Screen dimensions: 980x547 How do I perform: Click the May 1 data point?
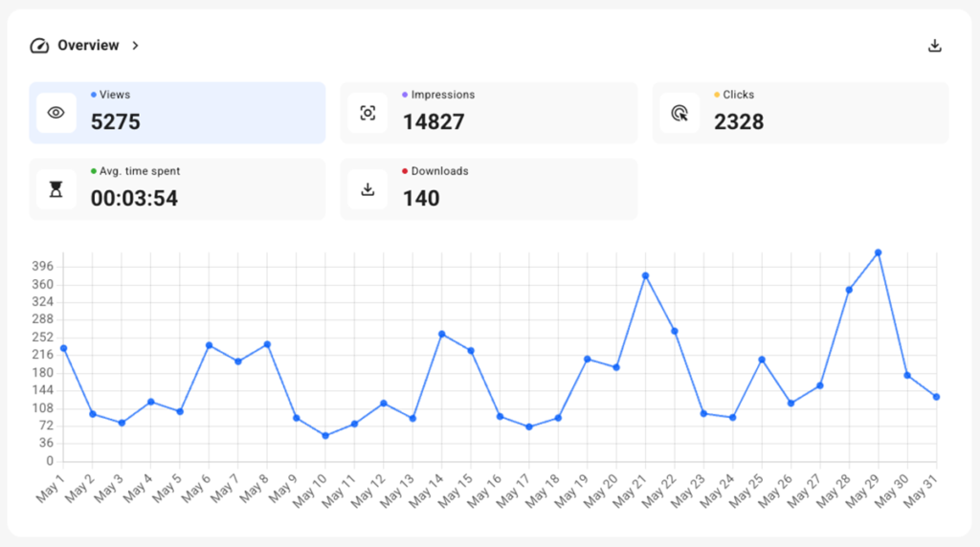(x=64, y=348)
